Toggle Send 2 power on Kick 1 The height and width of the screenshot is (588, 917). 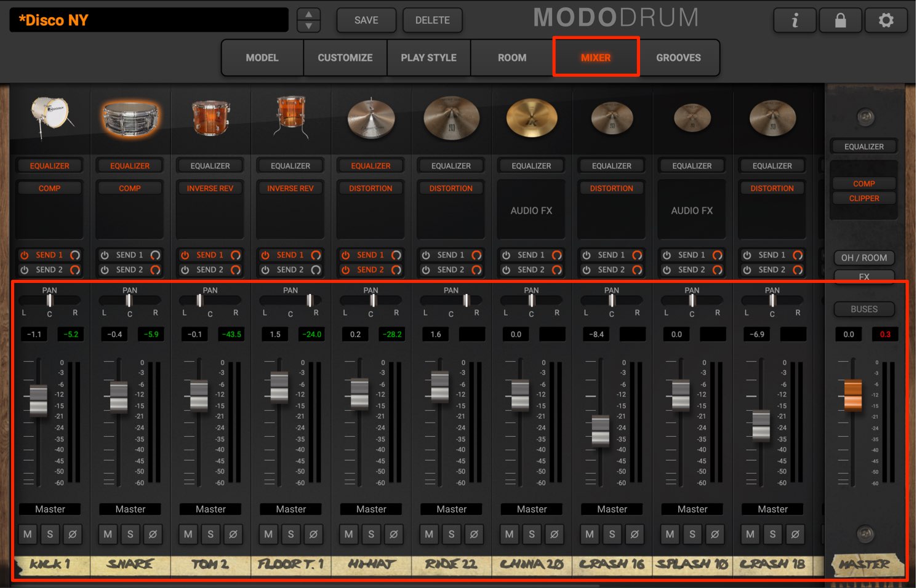coord(25,269)
